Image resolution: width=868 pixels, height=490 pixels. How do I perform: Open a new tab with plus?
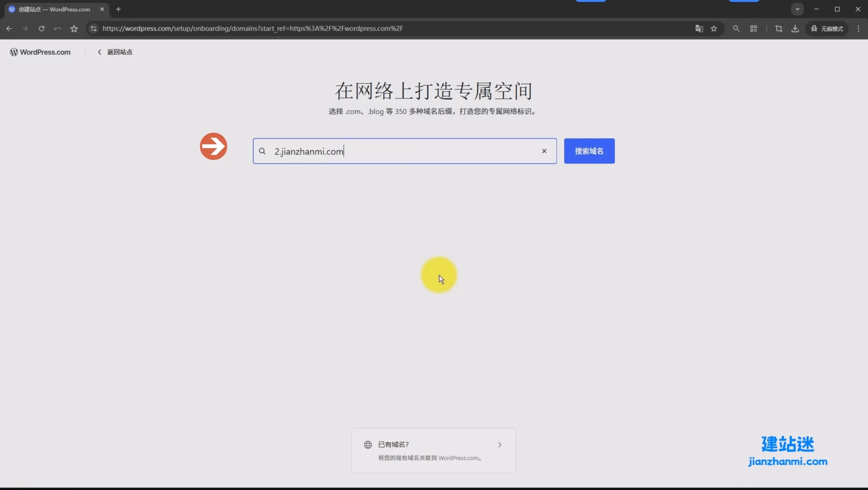tap(118, 9)
